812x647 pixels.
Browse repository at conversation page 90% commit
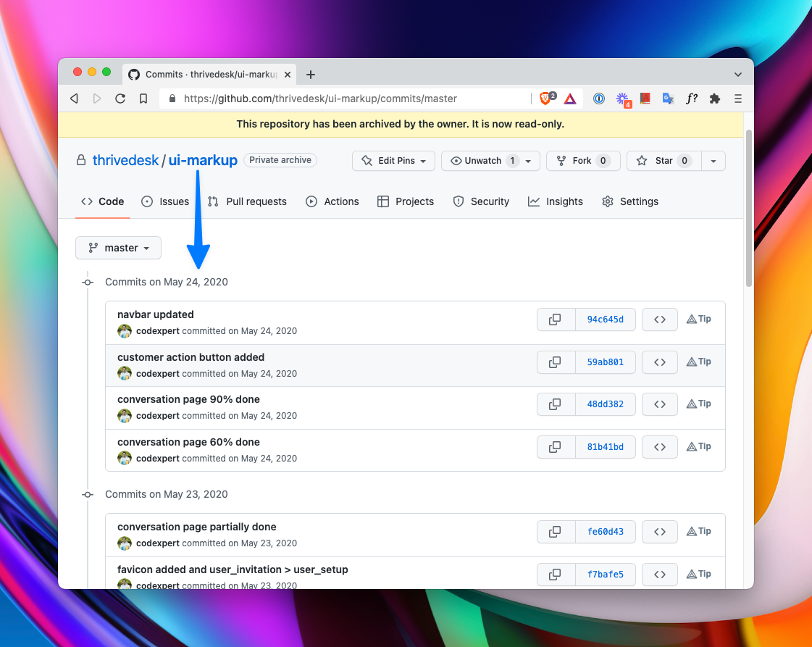660,404
